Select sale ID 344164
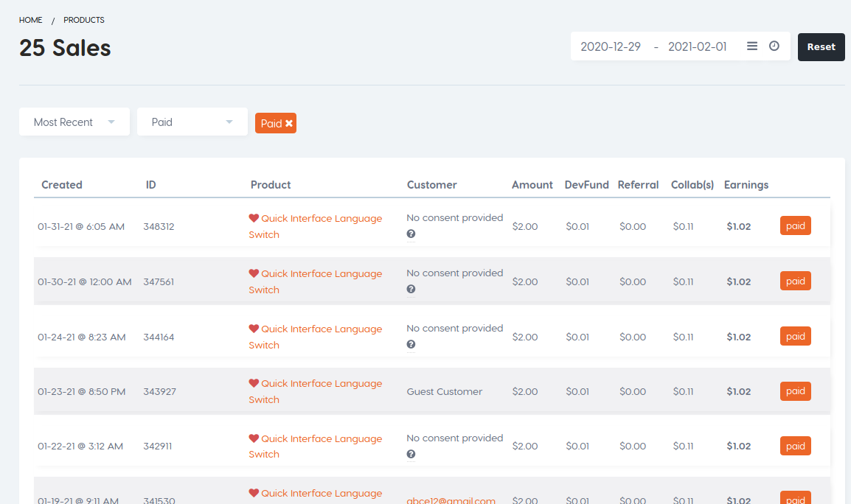The image size is (851, 504). point(159,337)
